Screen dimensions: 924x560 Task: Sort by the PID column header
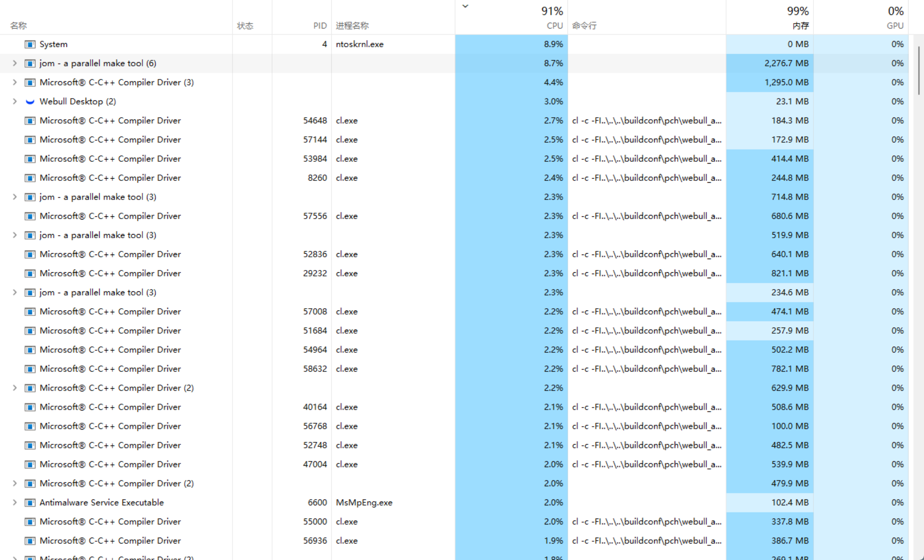319,25
